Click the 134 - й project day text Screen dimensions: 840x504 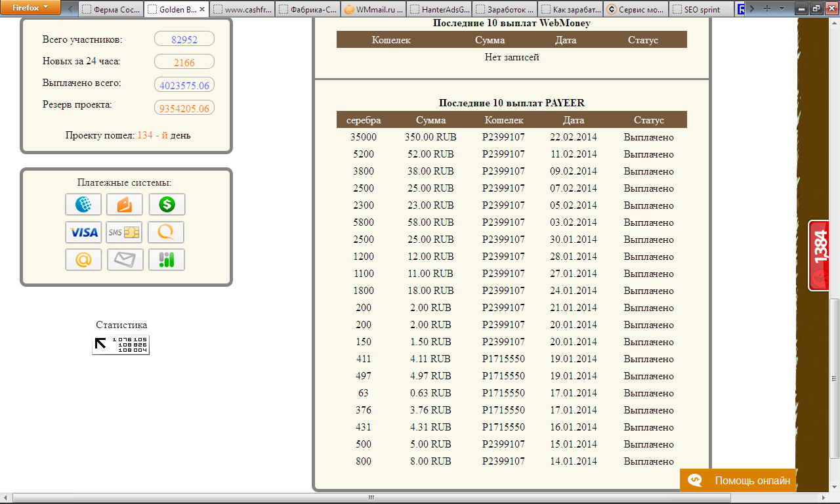[x=153, y=135]
